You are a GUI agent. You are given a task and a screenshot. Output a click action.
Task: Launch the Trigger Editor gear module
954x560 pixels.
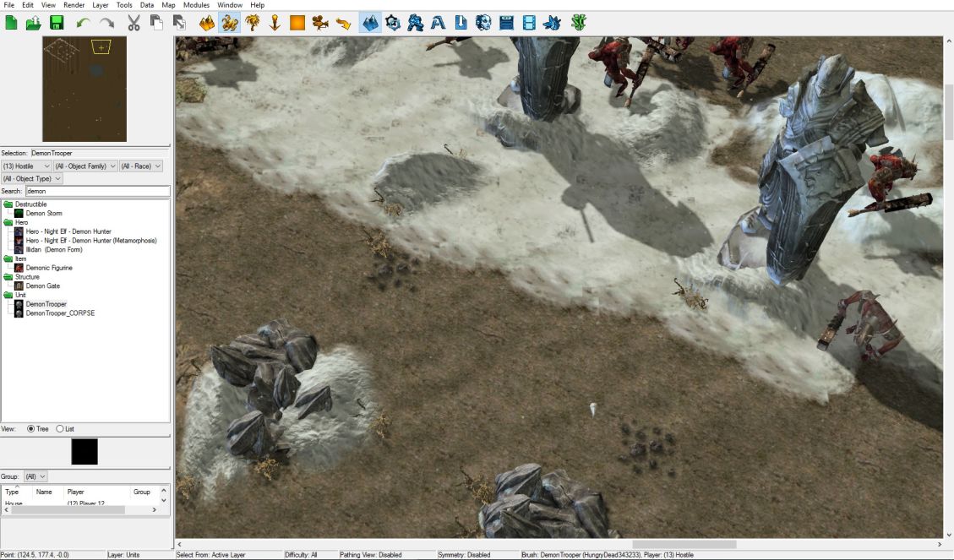tap(393, 23)
